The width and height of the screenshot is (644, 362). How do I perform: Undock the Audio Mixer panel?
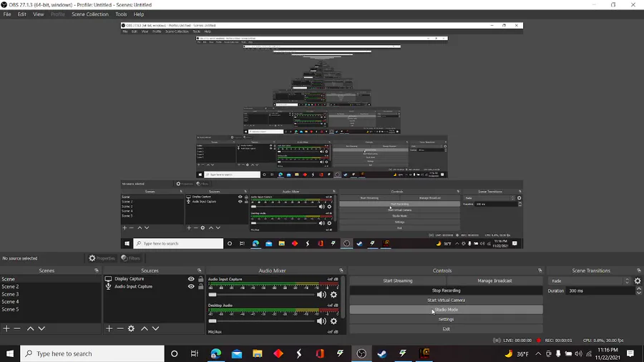click(x=341, y=270)
